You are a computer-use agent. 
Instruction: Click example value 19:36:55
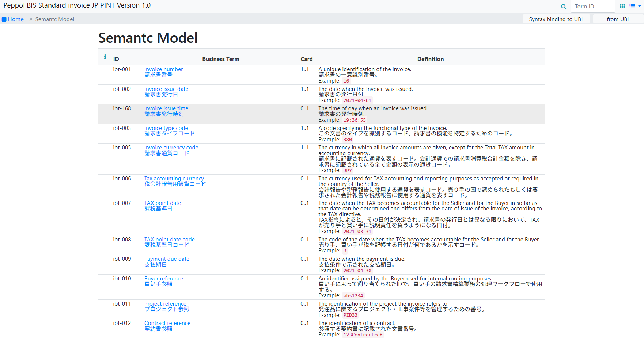pos(355,120)
